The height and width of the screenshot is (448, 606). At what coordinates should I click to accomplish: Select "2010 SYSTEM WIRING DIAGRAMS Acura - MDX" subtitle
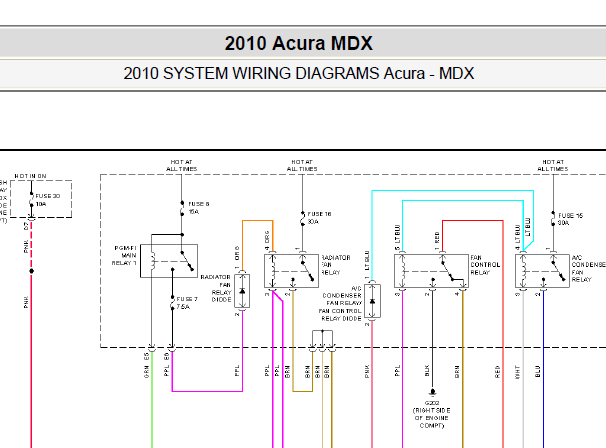pyautogui.click(x=298, y=73)
